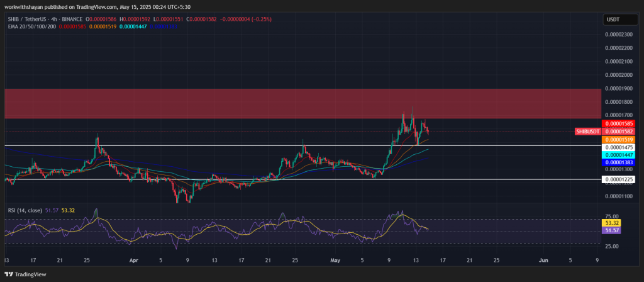Image resolution: width=644 pixels, height=282 pixels.
Task: Click RSI legend value 51.57
Action: [50, 210]
